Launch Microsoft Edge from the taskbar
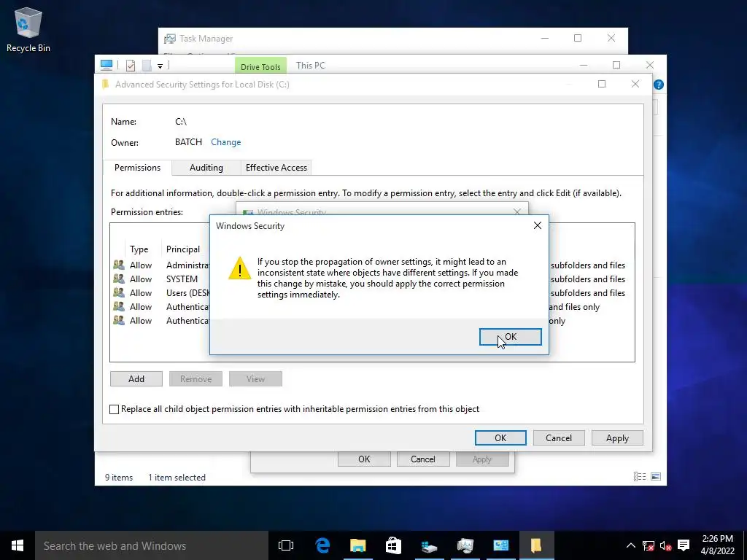 pyautogui.click(x=322, y=545)
